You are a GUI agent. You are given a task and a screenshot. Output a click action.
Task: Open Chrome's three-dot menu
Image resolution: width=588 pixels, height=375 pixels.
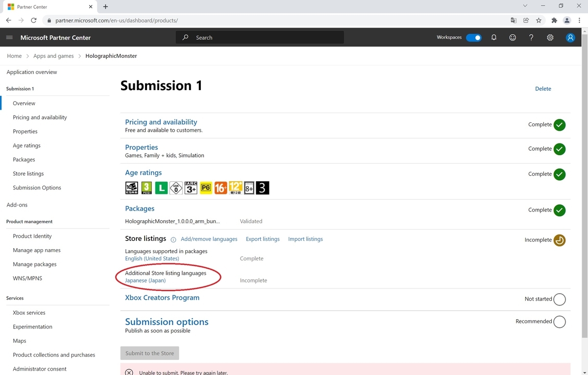(x=580, y=21)
